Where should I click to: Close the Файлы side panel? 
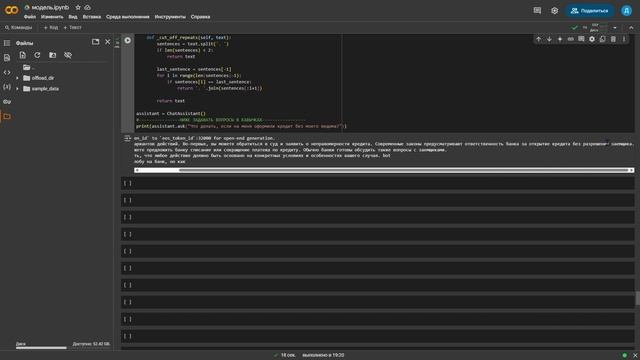[108, 42]
